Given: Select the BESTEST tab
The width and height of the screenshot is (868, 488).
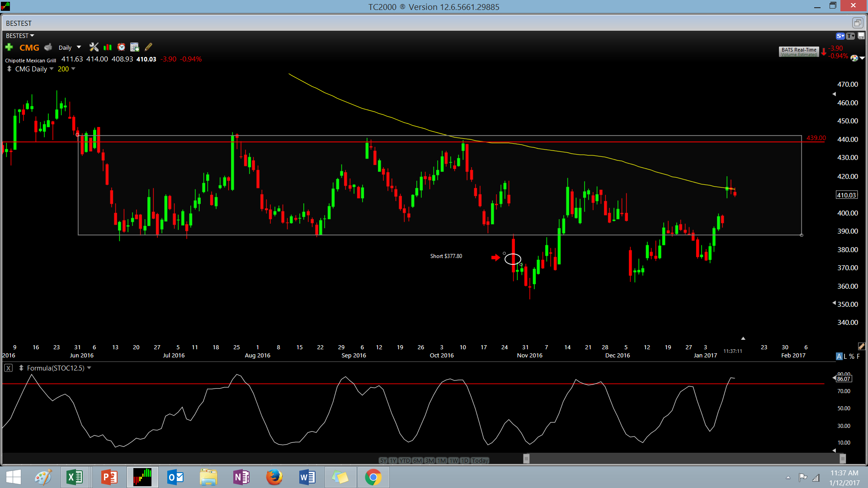Looking at the screenshot, I should 19,23.
